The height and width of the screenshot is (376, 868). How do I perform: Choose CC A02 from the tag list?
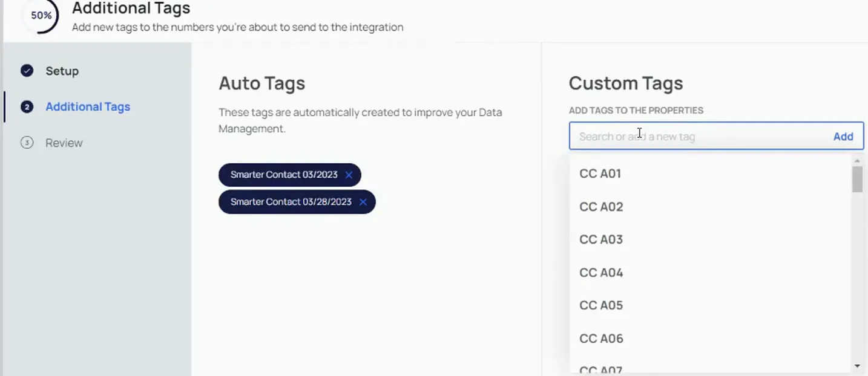coord(711,207)
